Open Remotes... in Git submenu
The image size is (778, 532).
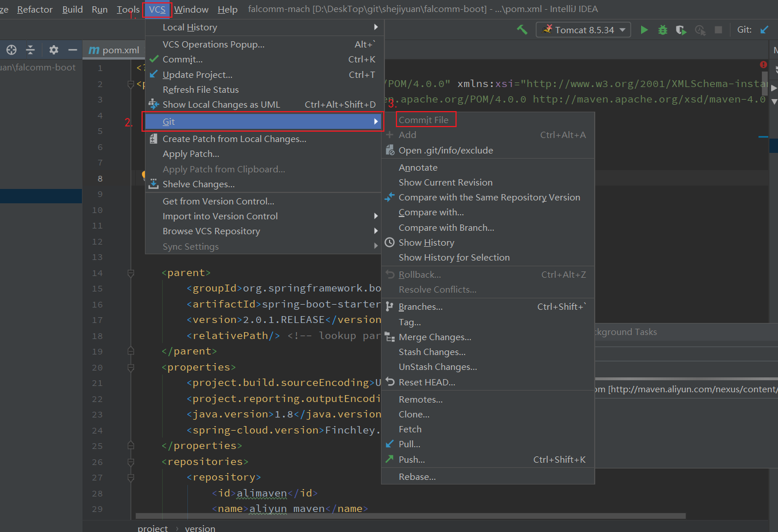click(x=488, y=399)
